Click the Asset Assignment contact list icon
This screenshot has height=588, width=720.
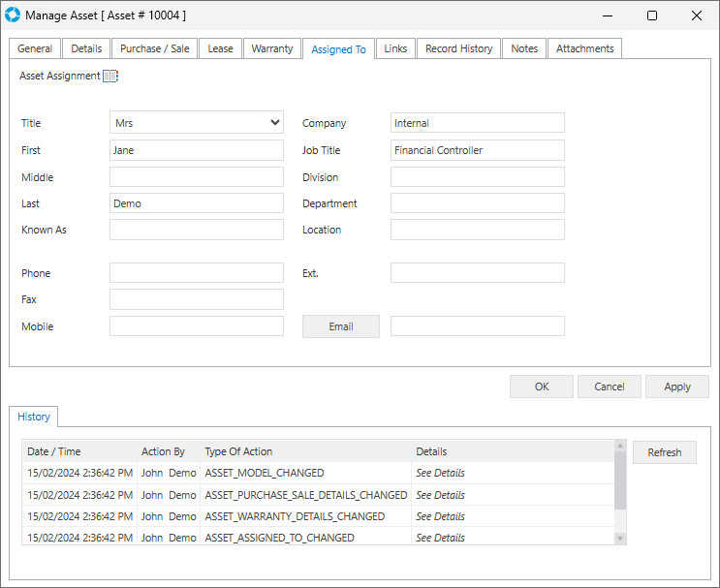(110, 76)
